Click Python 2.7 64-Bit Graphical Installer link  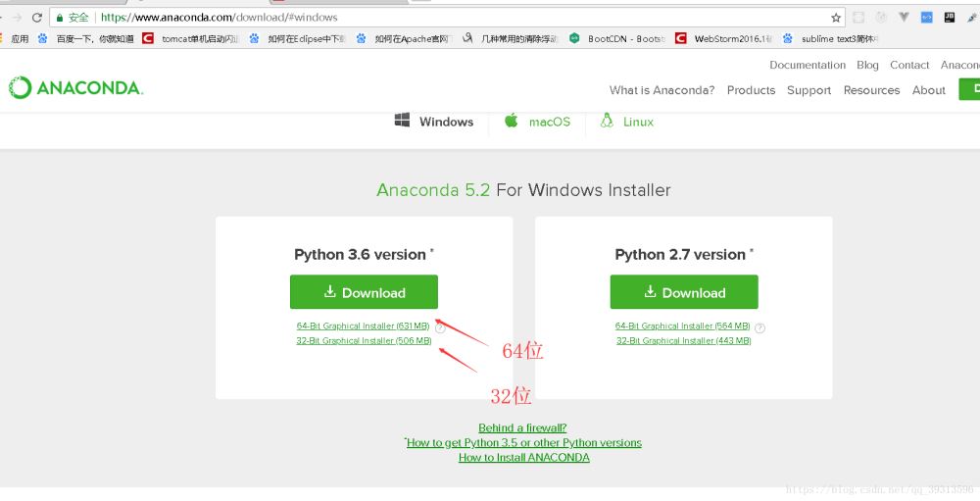[682, 326]
